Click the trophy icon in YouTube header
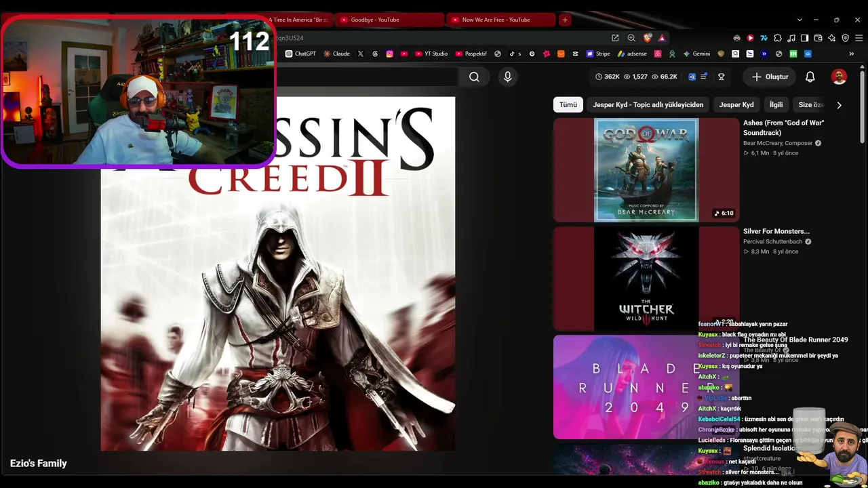Screen dimensions: 868x488 721,77
